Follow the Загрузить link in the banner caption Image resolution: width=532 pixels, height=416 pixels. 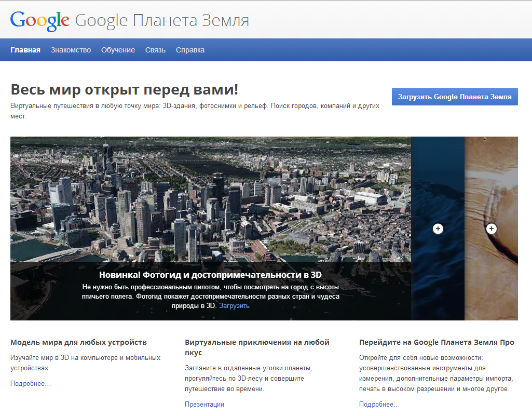point(234,305)
